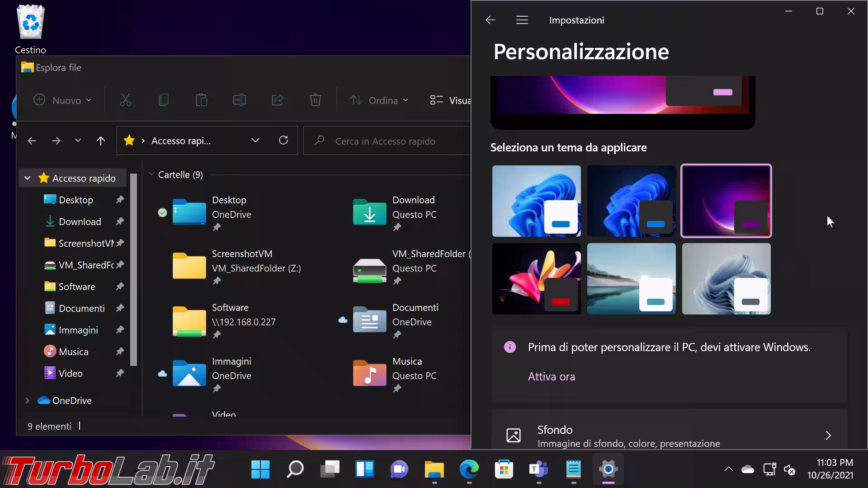
Task: Expand the OneDrive tree node
Action: 27,401
